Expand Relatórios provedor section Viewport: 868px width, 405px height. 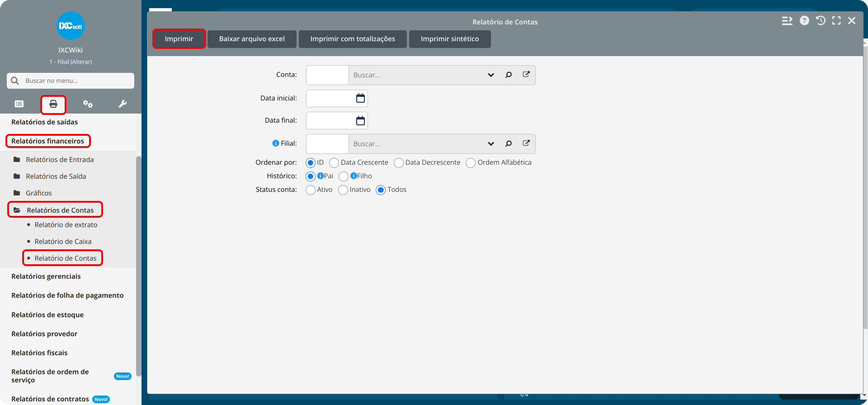44,334
